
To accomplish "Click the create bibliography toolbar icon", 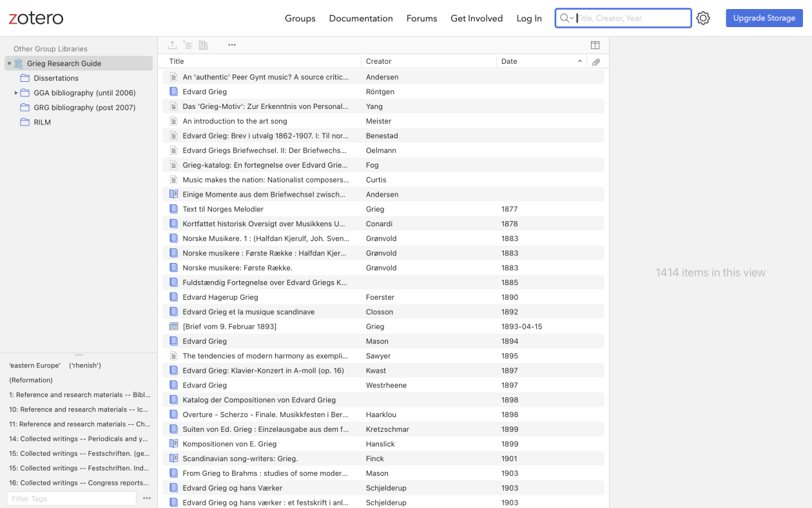I will click(204, 45).
